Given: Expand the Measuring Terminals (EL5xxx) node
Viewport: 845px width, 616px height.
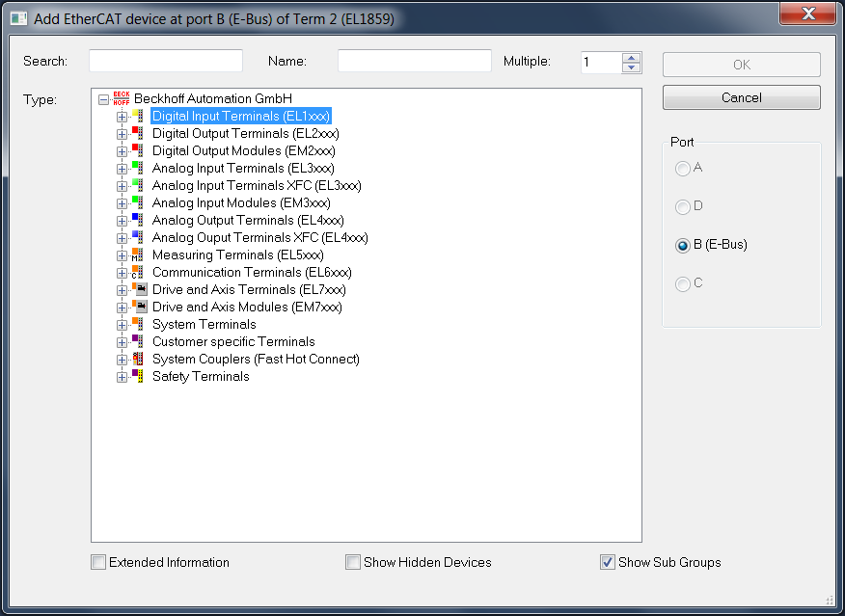Looking at the screenshot, I should point(122,255).
